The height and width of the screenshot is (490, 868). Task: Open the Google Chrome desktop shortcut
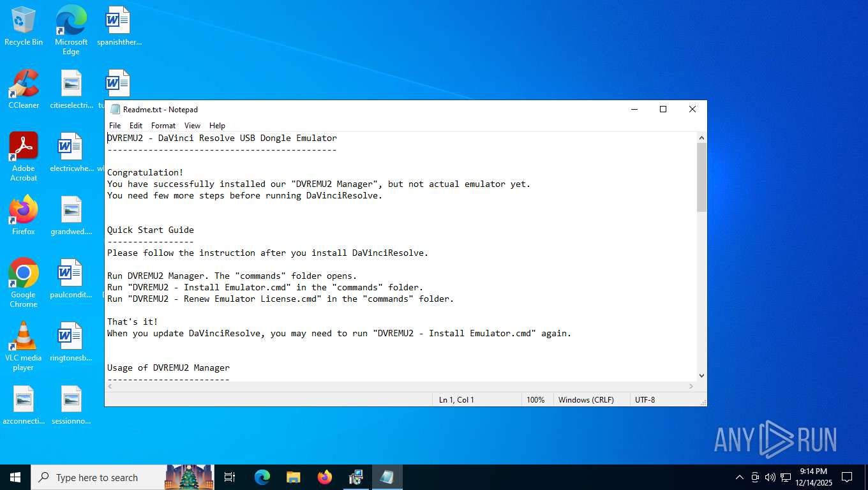(24, 283)
